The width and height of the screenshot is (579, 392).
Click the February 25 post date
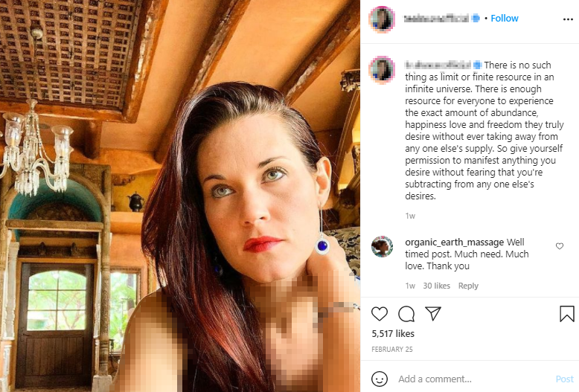tap(391, 348)
